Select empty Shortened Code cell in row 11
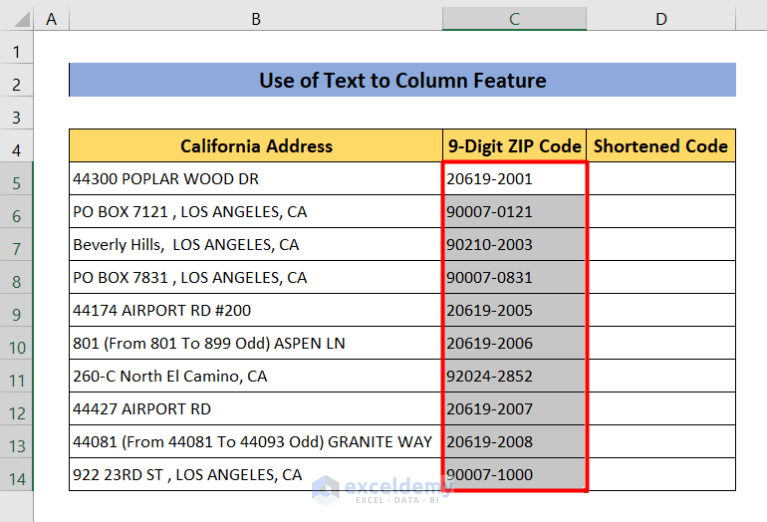Screen dimensions: 767x522 coord(661,376)
